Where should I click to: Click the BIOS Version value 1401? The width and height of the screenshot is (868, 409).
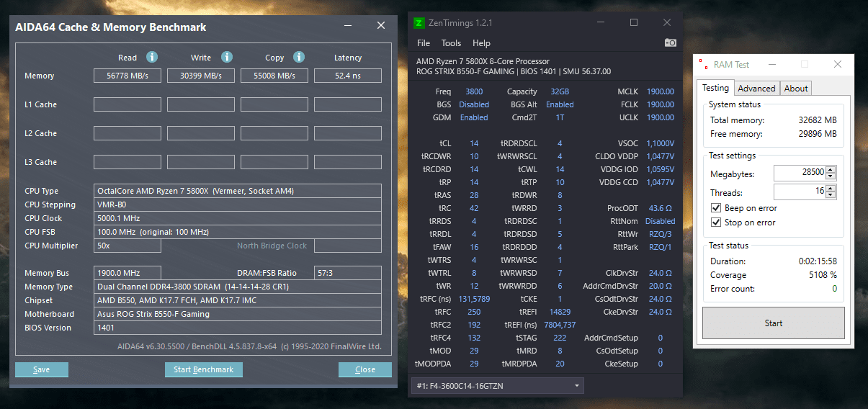click(238, 328)
